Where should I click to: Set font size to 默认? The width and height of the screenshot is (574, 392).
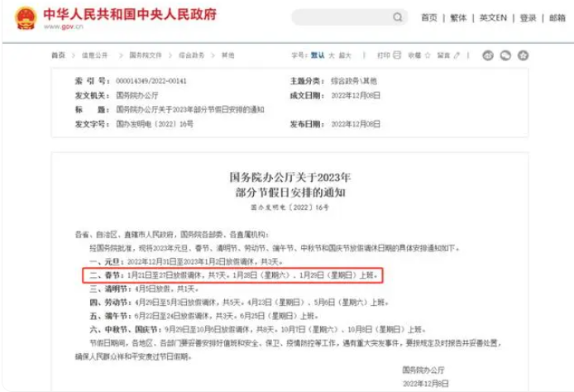tap(317, 55)
